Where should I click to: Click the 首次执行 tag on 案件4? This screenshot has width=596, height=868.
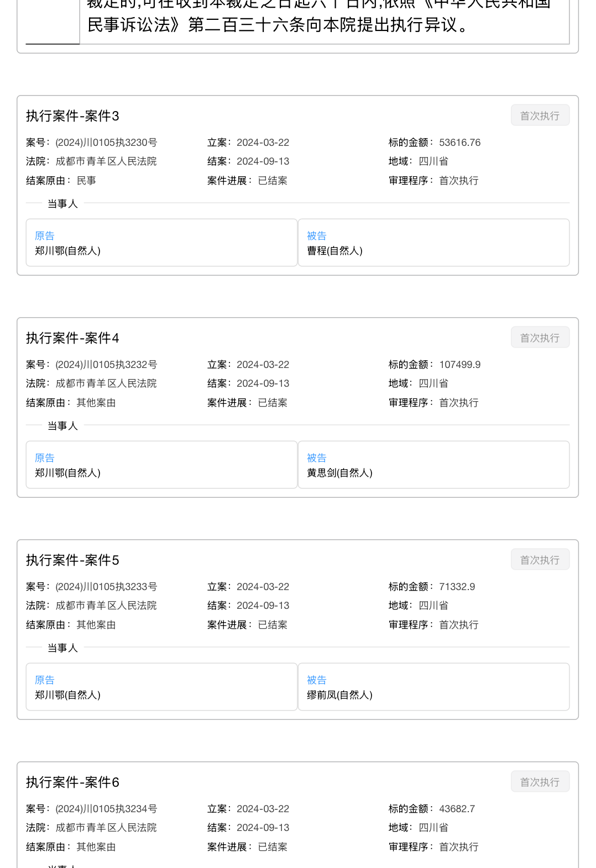tap(540, 338)
